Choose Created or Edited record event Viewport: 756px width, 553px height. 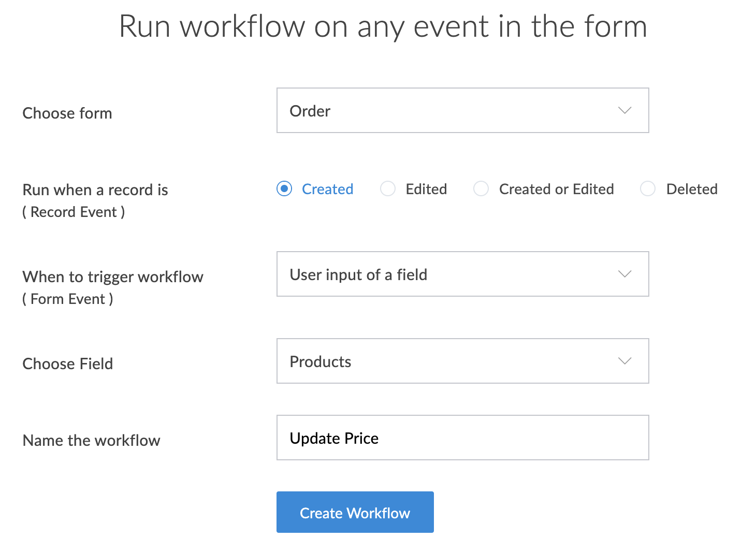point(481,189)
